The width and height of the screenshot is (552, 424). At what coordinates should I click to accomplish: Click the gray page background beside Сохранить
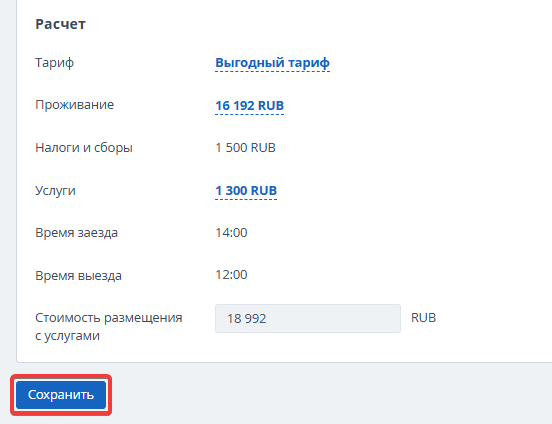(317, 394)
